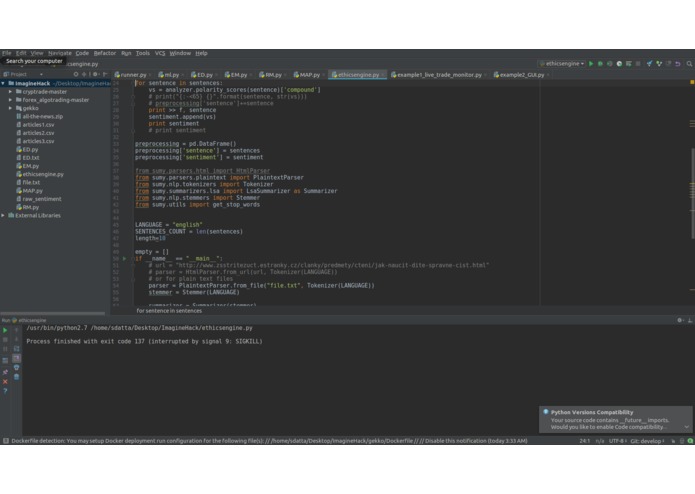This screenshot has width=695, height=494.
Task: Click Collapse All icon in Project panel header
Action: [x=84, y=74]
